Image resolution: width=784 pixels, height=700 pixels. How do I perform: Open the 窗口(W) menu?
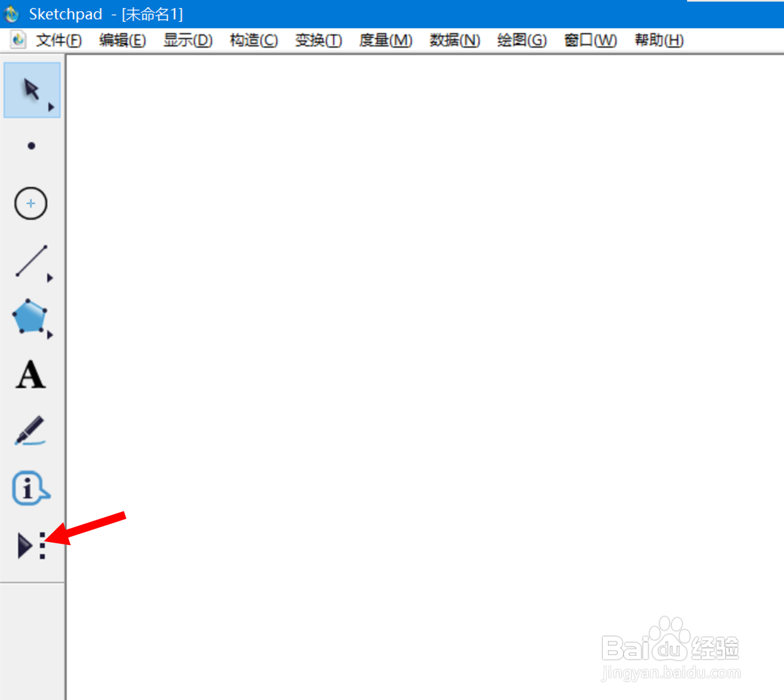pyautogui.click(x=590, y=40)
